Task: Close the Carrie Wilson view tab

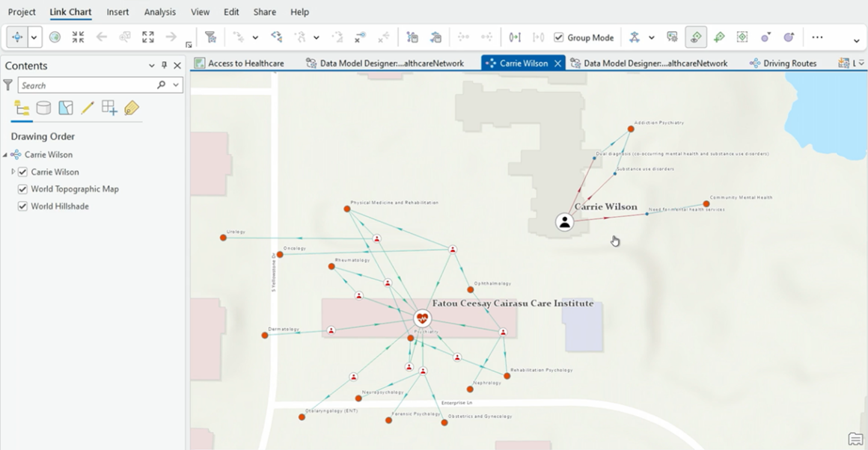Action: (557, 63)
